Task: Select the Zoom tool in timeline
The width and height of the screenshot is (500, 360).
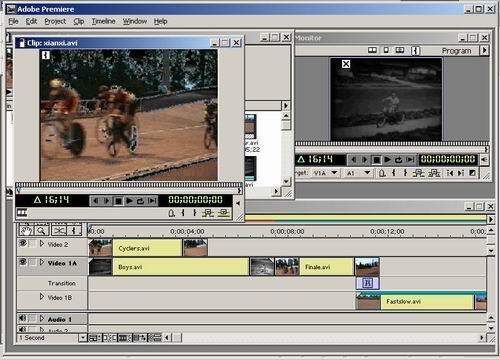Action: coord(41,230)
